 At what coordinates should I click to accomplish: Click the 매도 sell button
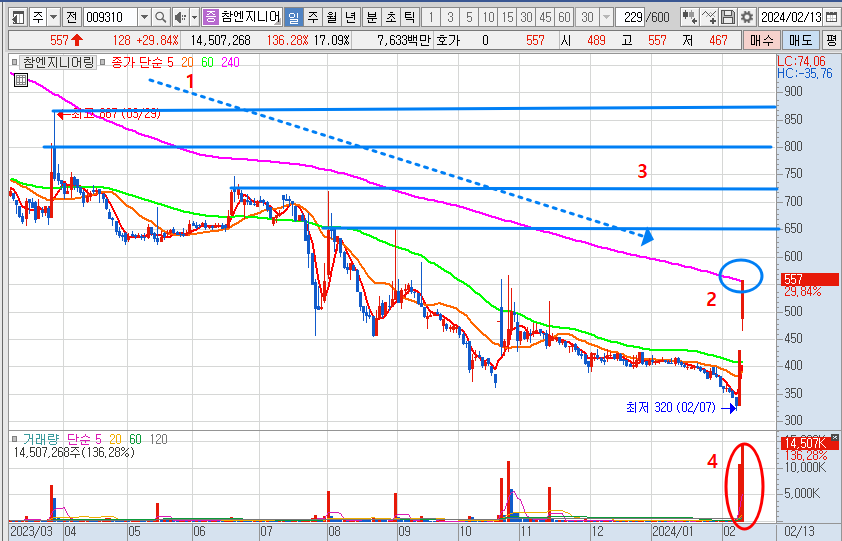800,40
